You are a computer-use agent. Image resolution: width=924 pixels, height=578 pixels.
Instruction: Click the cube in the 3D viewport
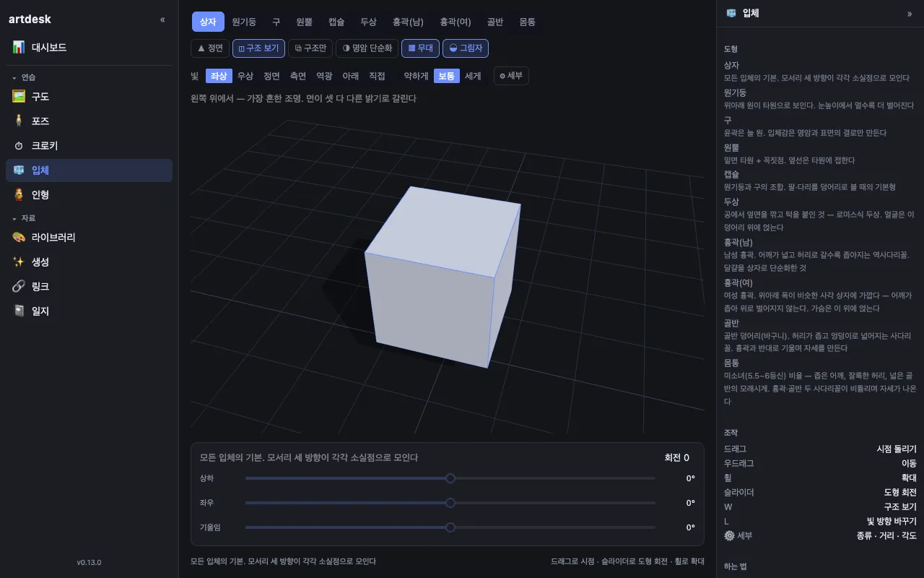point(442,276)
